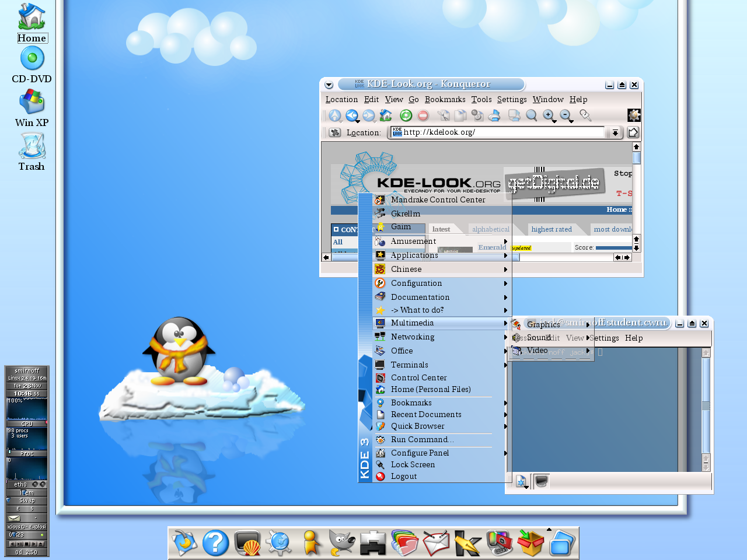
Task: Expand the Amusement submenu
Action: [x=442, y=241]
